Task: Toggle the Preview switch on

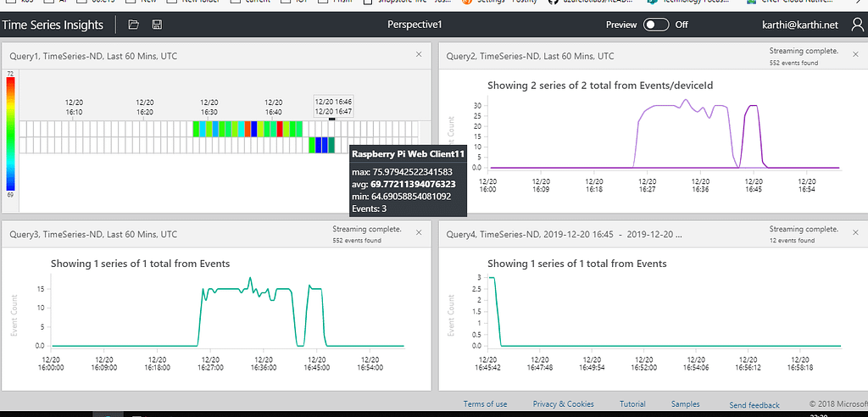Action: tap(656, 25)
